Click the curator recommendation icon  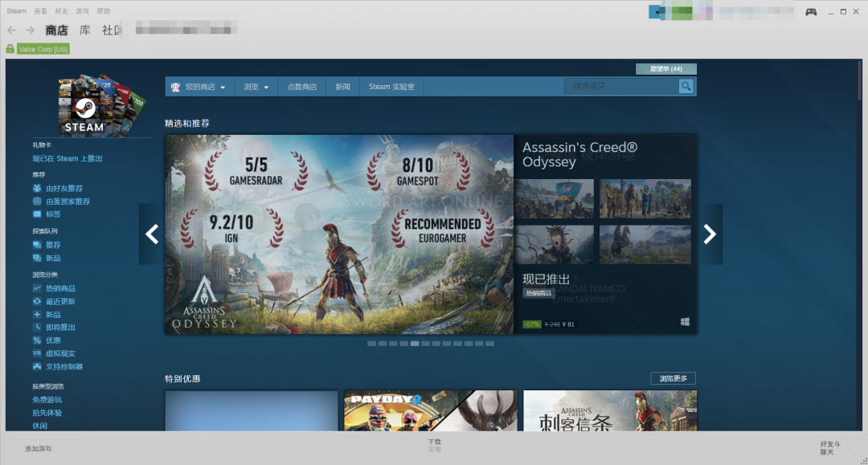pos(37,202)
